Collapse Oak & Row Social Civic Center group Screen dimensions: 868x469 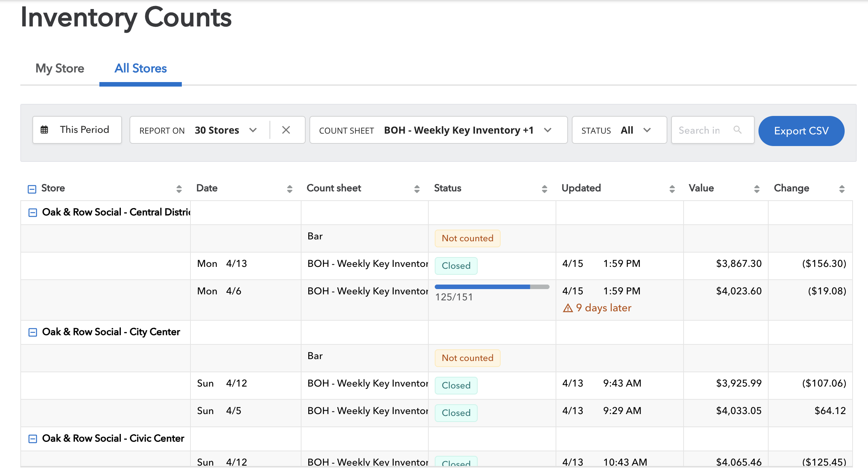(33, 439)
